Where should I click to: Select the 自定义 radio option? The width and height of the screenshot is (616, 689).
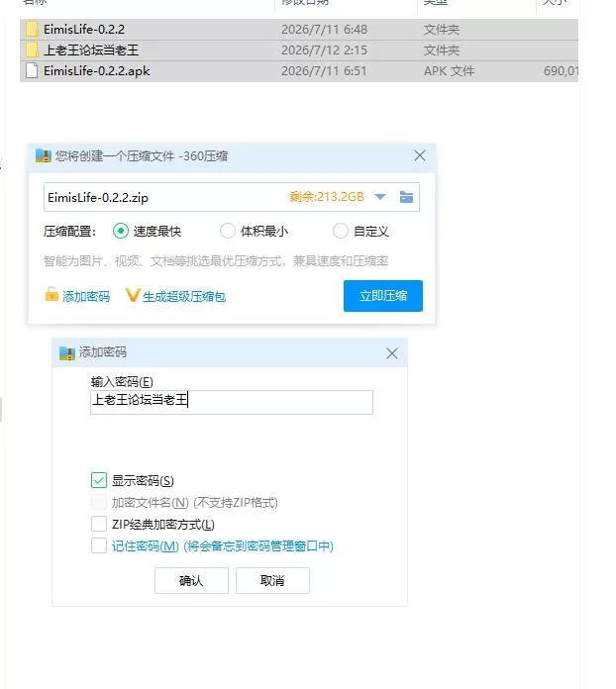click(x=341, y=231)
